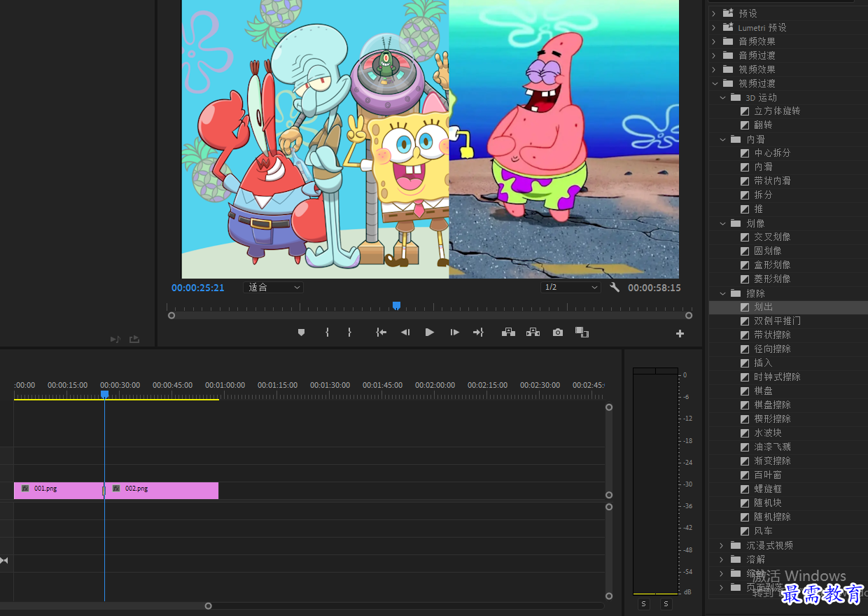Go to In point
The image size is (868, 616).
point(381,332)
